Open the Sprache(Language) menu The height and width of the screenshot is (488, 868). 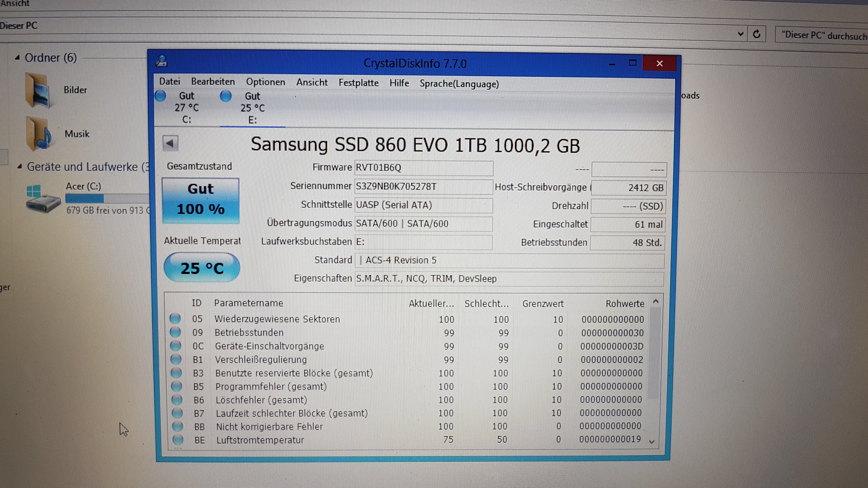[459, 84]
